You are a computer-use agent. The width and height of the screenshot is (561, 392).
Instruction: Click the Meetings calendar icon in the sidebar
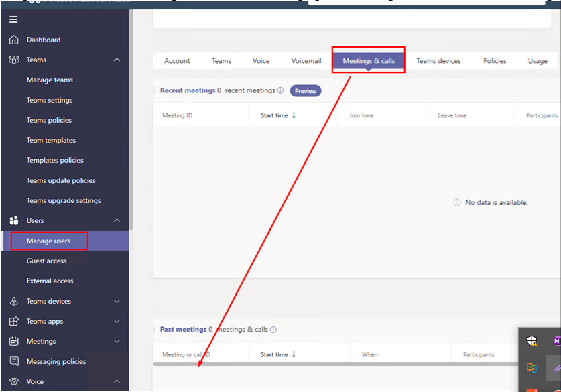[14, 341]
